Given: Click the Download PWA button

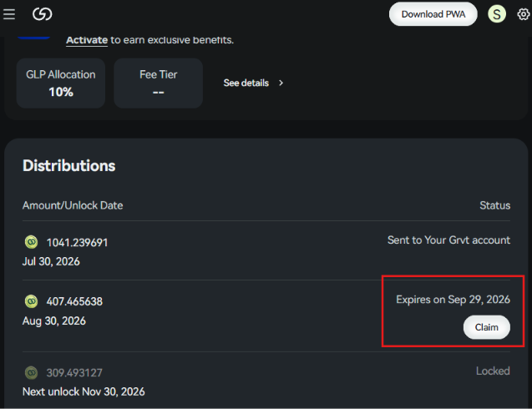Looking at the screenshot, I should (x=433, y=14).
